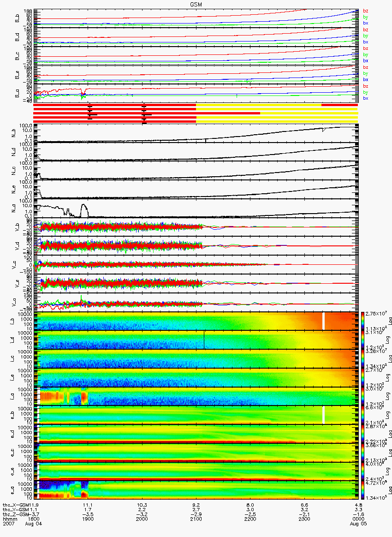Click the GSM plot title
Image resolution: width=392 pixels, height=537 pixels.
tap(196, 4)
